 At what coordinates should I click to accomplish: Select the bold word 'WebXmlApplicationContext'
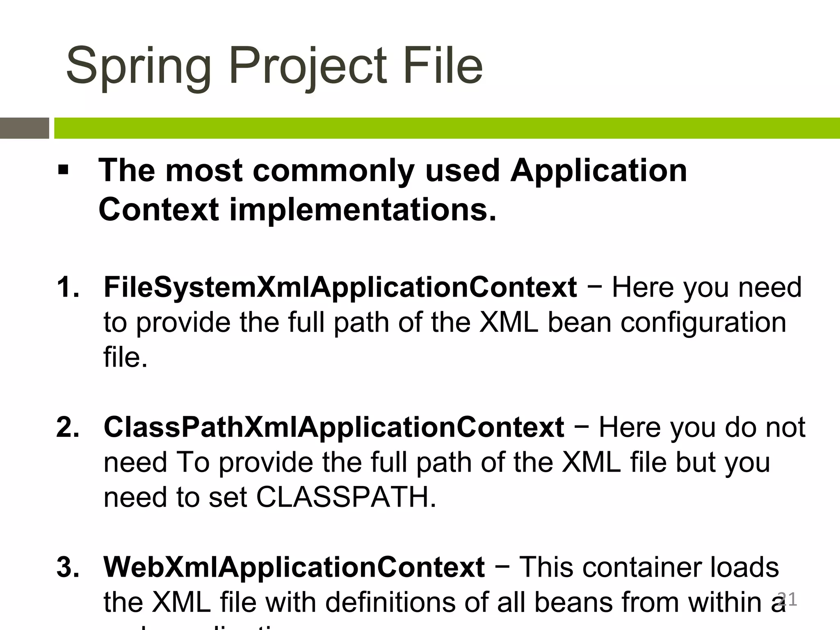pyautogui.click(x=294, y=567)
